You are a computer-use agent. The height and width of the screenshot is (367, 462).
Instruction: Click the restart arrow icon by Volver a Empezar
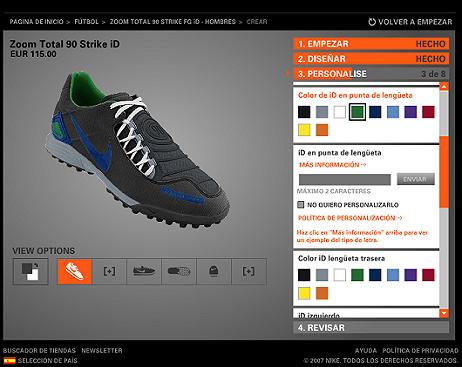(x=372, y=22)
